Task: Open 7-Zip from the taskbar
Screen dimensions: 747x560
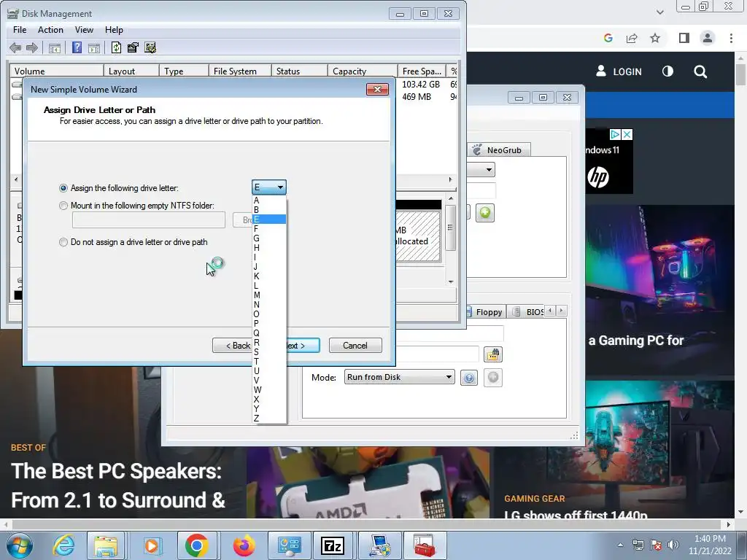Action: pos(333,545)
